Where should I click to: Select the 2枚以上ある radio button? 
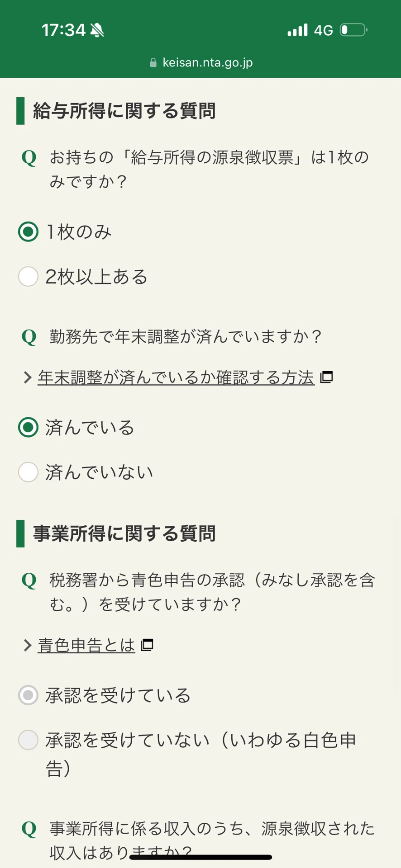tap(28, 277)
